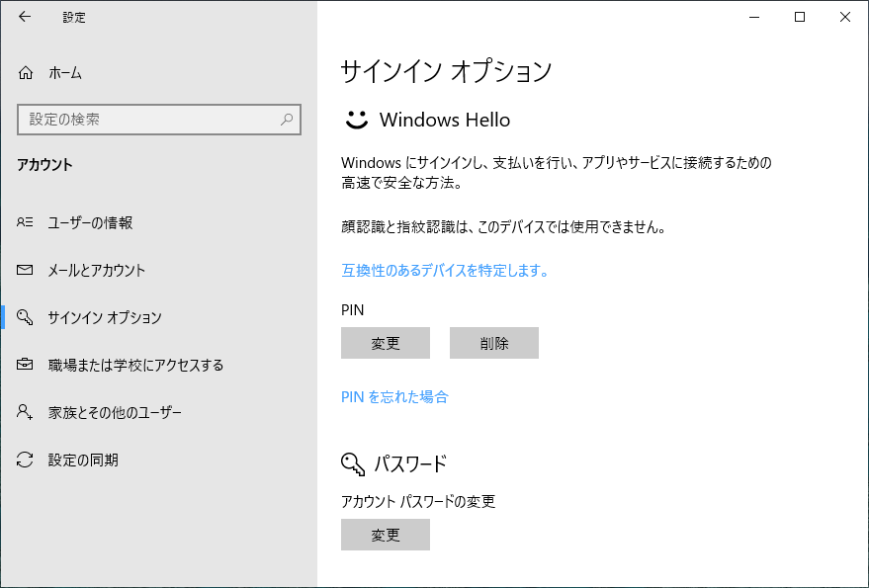Click the ユーザーの情報 person icon
Screen dimensions: 869x588
pyautogui.click(x=25, y=222)
